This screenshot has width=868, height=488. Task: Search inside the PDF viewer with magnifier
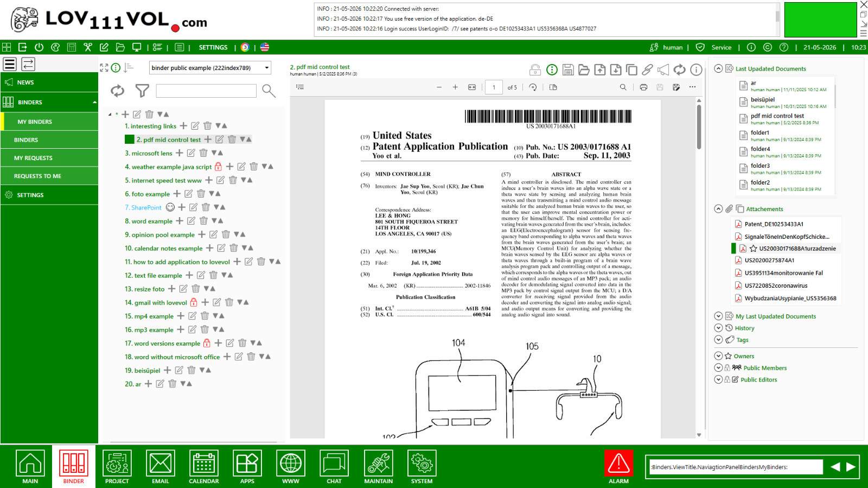(623, 87)
